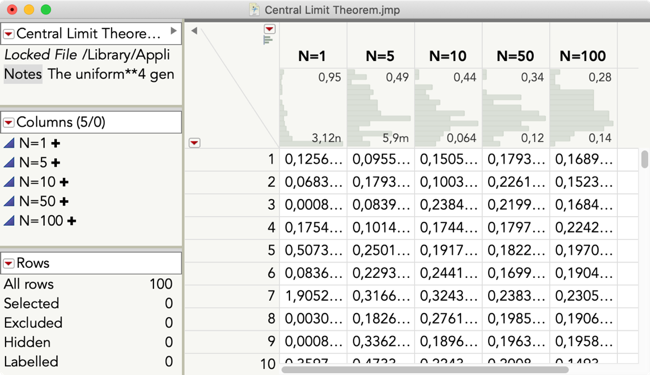Select N=50 in the Columns list
Image resolution: width=650 pixels, height=375 pixels.
click(37, 201)
